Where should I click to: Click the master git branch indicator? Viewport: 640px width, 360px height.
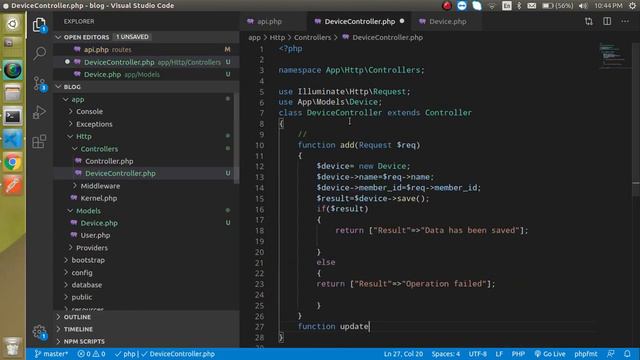tap(51, 354)
